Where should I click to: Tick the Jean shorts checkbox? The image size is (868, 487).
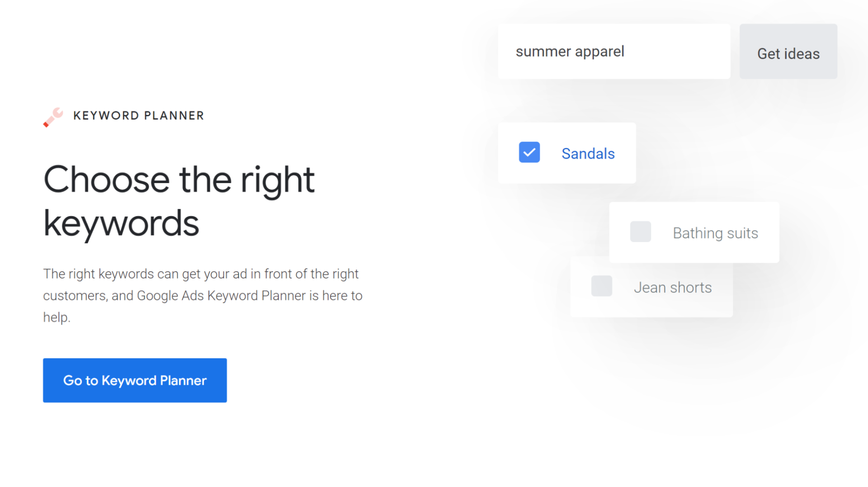602,286
